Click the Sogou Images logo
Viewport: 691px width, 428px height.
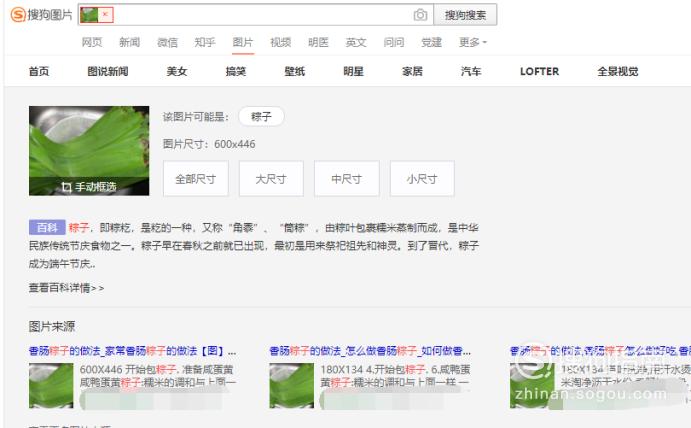41,15
